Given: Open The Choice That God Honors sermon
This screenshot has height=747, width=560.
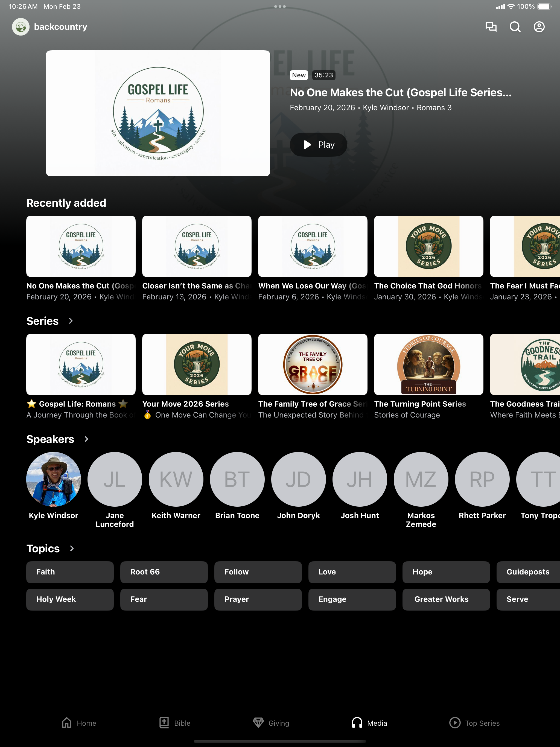Looking at the screenshot, I should coord(428,258).
